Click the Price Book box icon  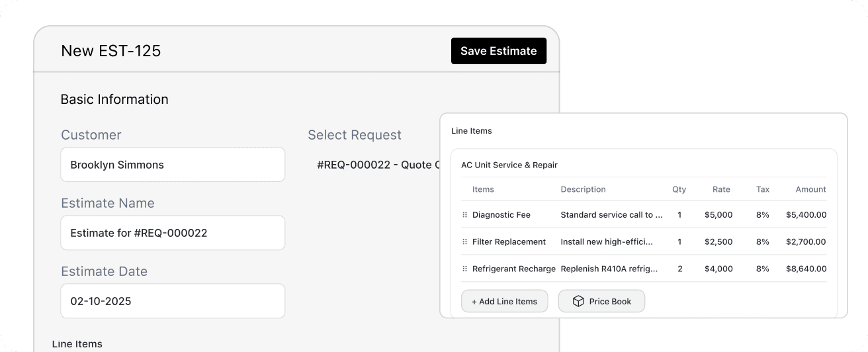tap(578, 302)
